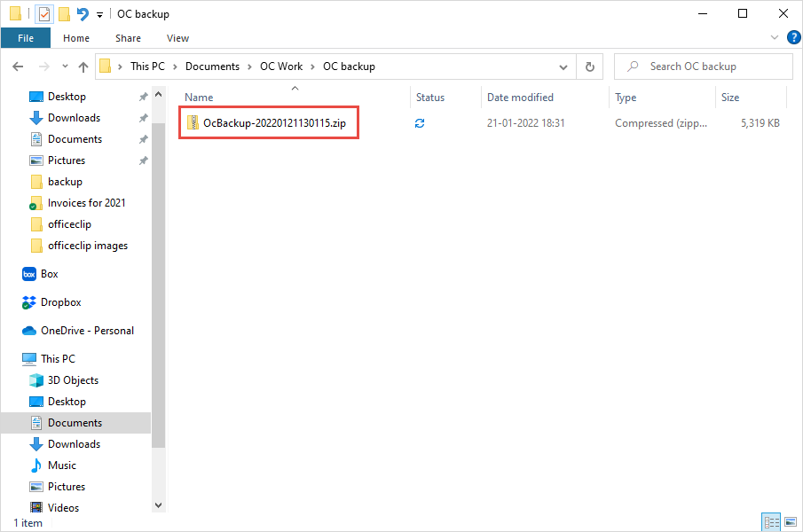Sort by the Size column header
The image size is (803, 532).
coord(729,98)
